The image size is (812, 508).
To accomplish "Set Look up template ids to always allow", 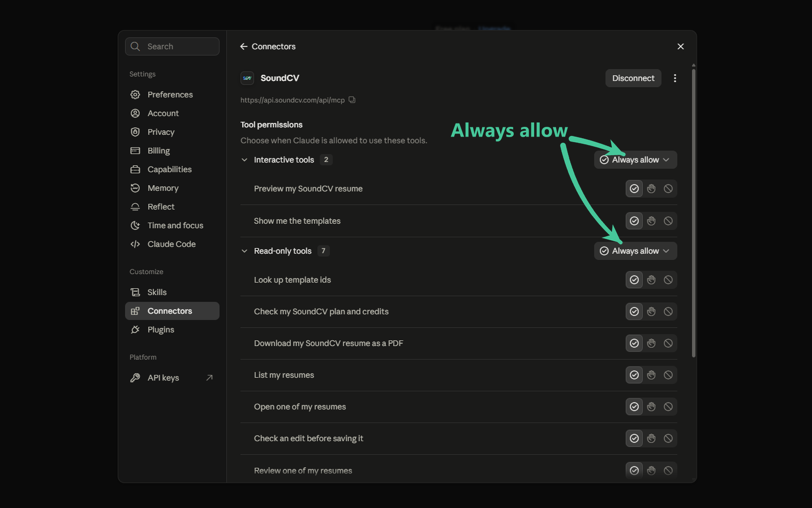I will [x=634, y=280].
